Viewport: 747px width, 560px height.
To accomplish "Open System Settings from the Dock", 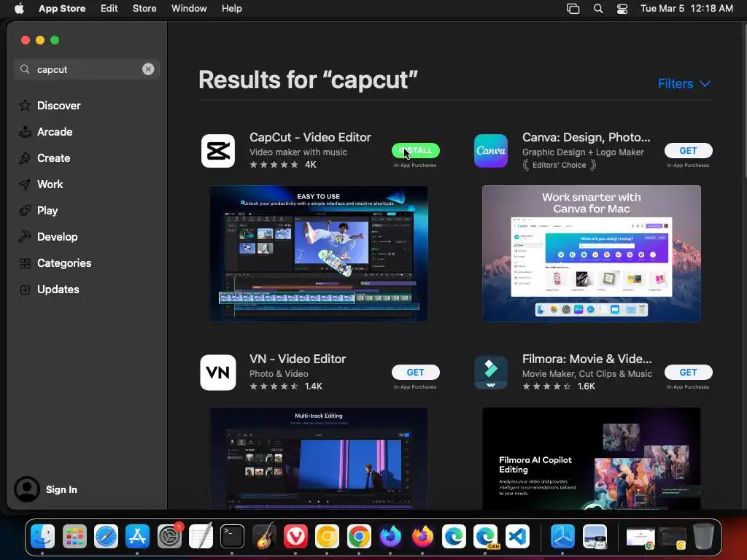I will point(169,536).
